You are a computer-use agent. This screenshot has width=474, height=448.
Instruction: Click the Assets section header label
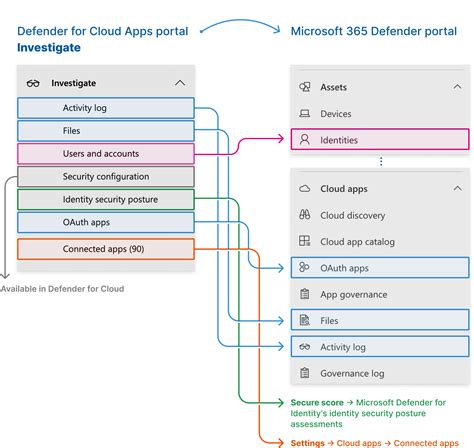point(333,87)
